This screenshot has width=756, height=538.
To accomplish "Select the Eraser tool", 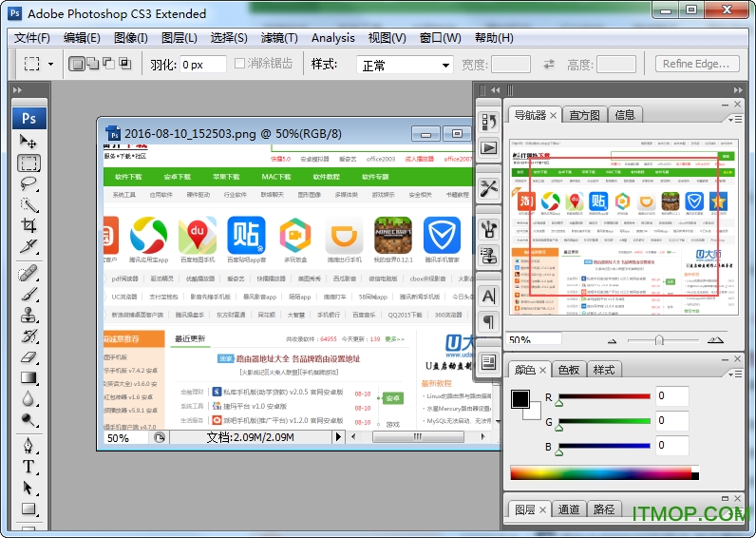I will pos(28,356).
